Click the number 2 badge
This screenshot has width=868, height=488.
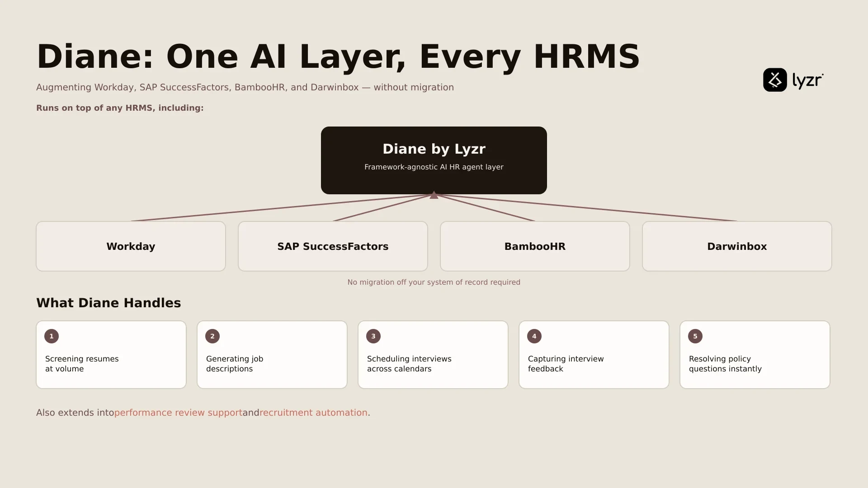pyautogui.click(x=212, y=336)
